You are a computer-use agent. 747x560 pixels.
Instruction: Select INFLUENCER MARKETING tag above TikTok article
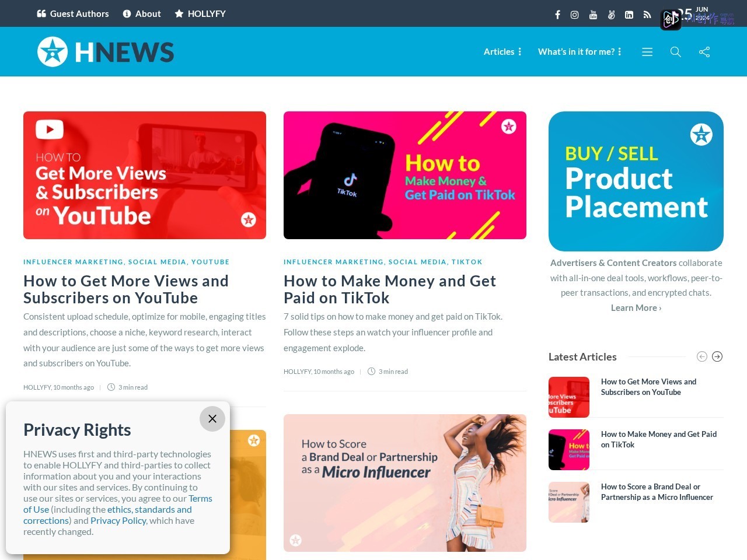coord(334,262)
